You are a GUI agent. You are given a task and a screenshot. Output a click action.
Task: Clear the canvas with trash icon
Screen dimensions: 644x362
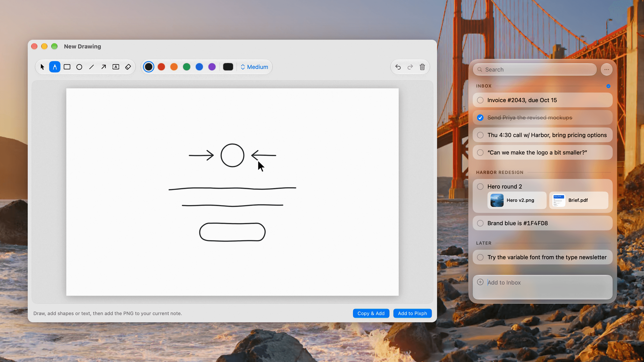422,67
